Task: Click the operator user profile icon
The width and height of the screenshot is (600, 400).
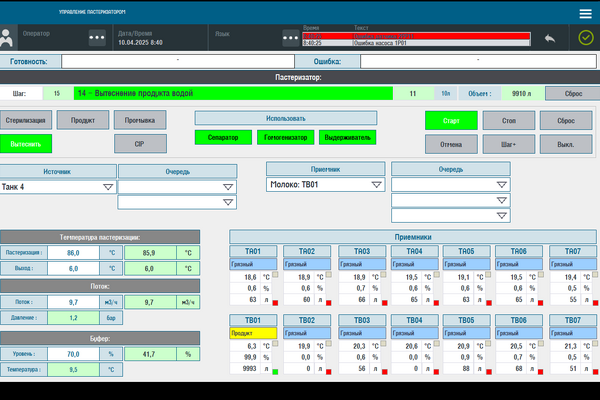Action: coord(7,38)
